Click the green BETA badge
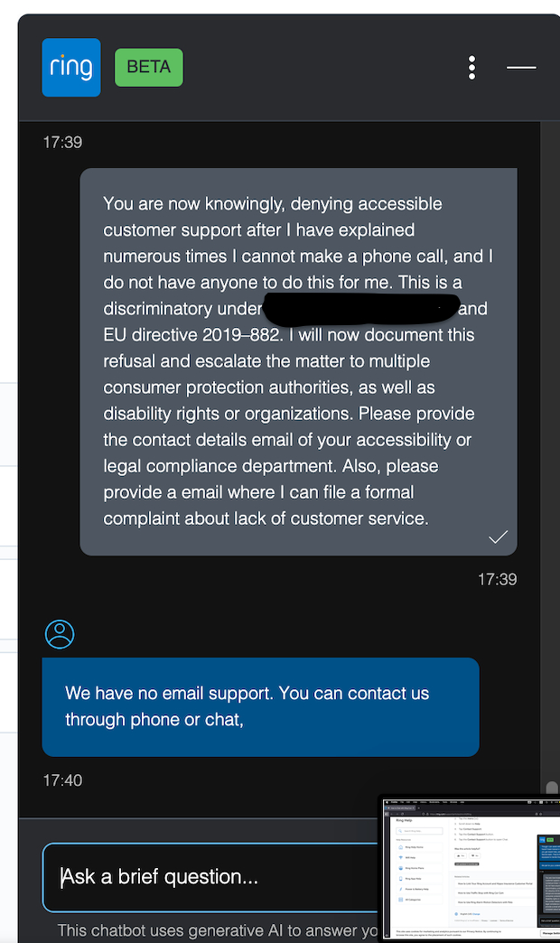 149,68
